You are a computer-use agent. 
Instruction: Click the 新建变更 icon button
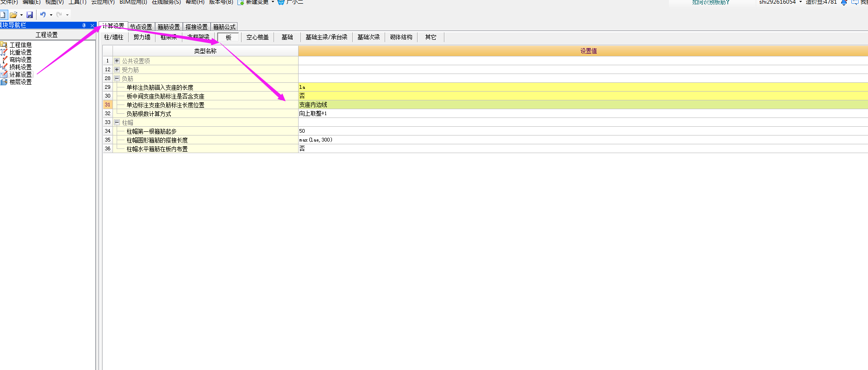point(241,2)
